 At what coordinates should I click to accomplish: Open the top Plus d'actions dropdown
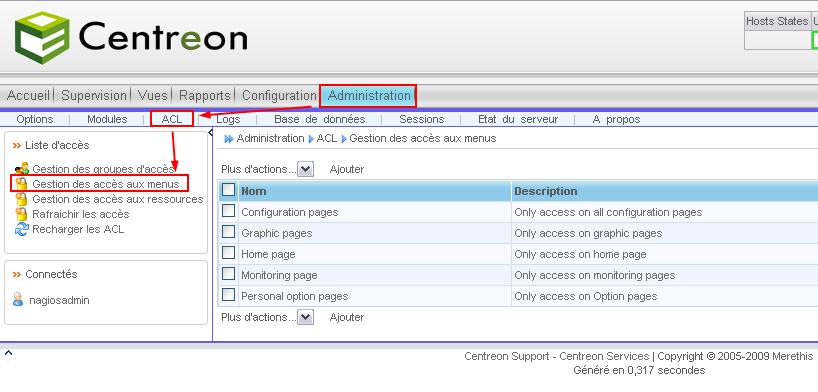tap(305, 169)
